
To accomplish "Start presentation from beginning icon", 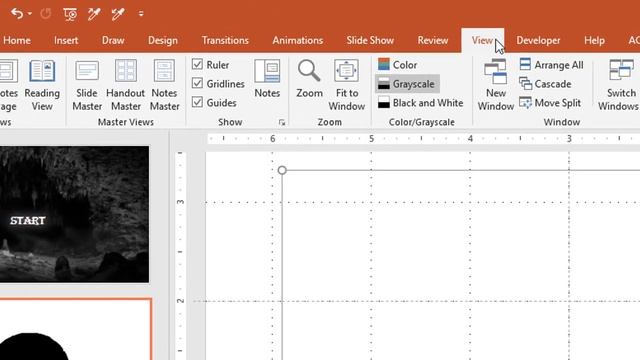I will pos(70,14).
